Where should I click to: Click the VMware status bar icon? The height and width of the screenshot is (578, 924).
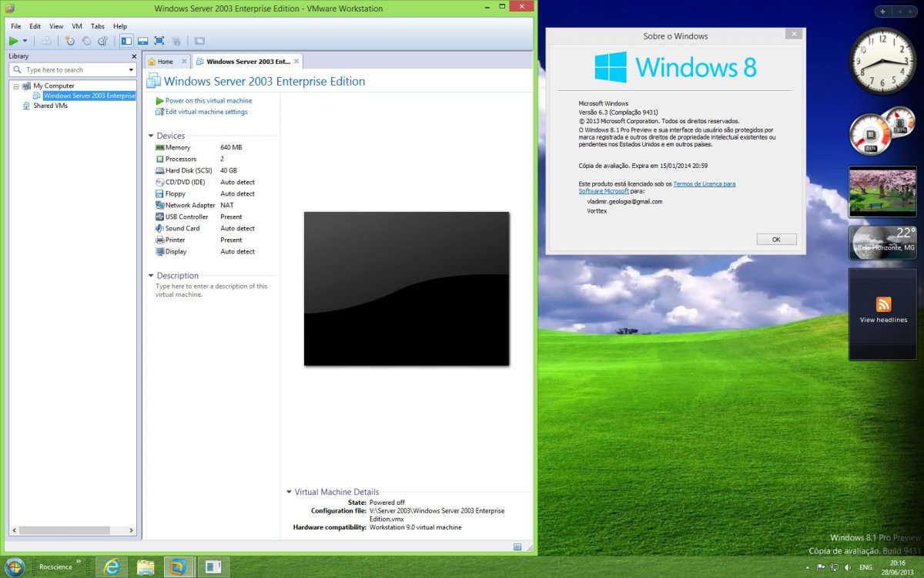[517, 546]
